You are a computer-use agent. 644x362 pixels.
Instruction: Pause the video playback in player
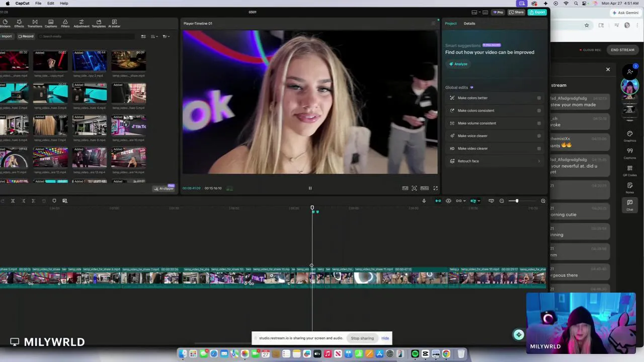310,188
